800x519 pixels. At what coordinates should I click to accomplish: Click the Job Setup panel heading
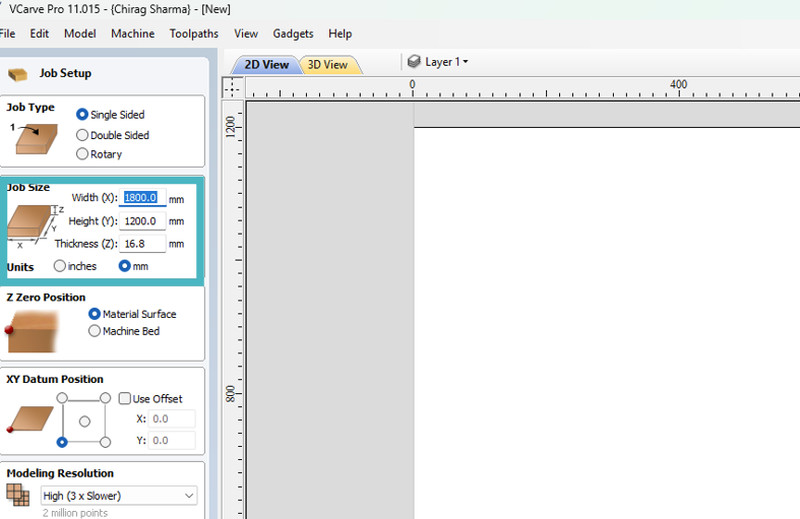click(65, 73)
